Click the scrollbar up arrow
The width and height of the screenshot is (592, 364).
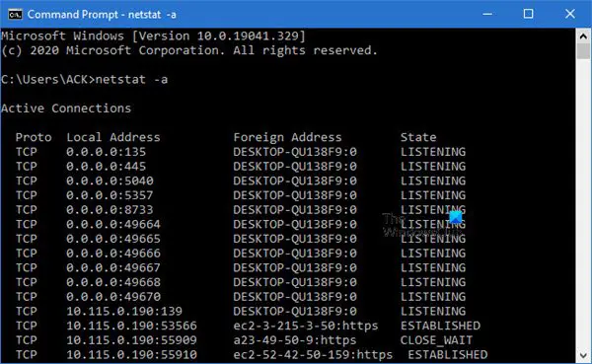point(583,36)
